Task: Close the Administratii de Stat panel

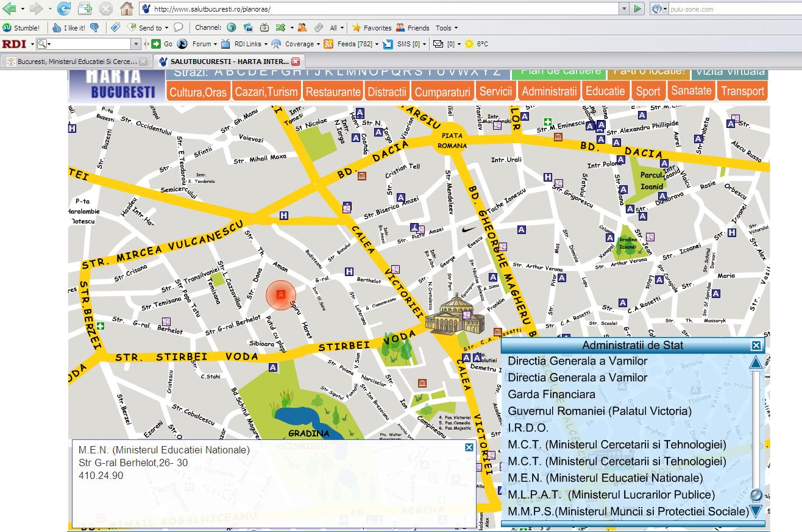Action: pyautogui.click(x=756, y=346)
